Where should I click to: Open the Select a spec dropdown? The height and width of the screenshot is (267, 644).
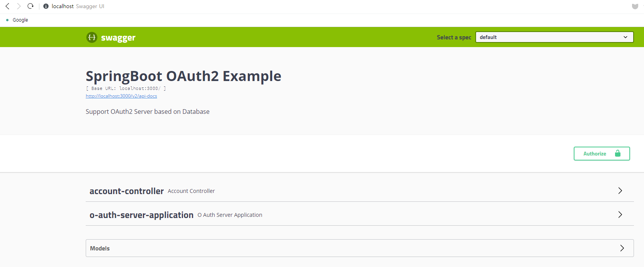[x=554, y=37]
